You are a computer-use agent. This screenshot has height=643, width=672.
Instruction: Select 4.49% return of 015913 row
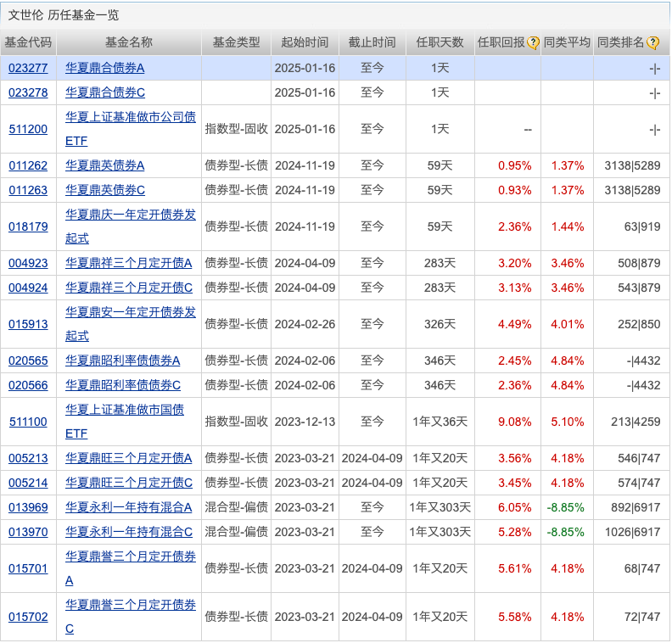point(515,324)
